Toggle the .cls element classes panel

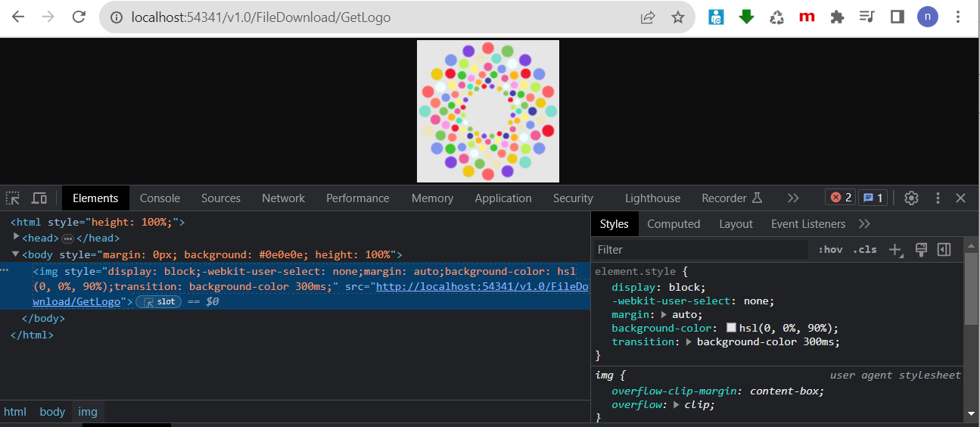[864, 250]
